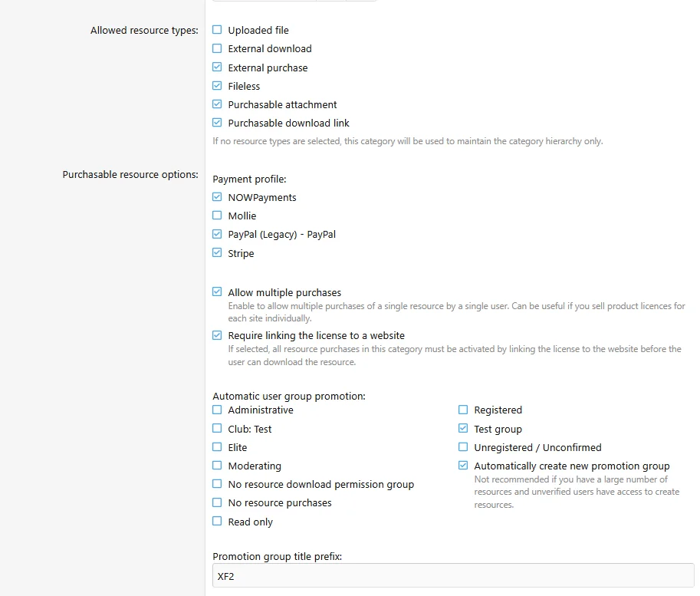The height and width of the screenshot is (596, 700).
Task: Enable the Elite group promotion
Action: [217, 446]
